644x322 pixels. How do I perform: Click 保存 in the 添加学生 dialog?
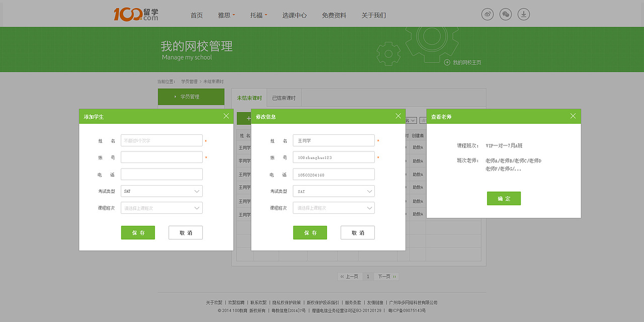coord(138,232)
